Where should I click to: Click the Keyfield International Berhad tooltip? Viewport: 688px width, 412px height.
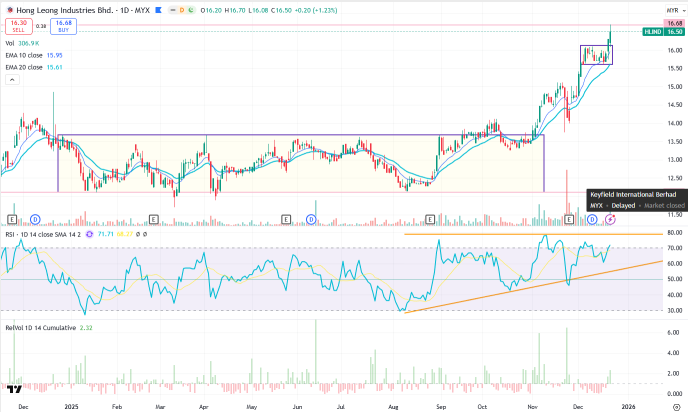(637, 200)
